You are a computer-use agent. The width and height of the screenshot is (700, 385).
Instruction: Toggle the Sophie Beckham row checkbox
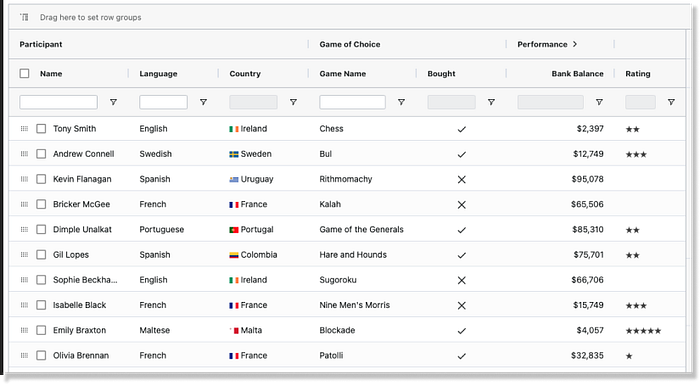[41, 280]
